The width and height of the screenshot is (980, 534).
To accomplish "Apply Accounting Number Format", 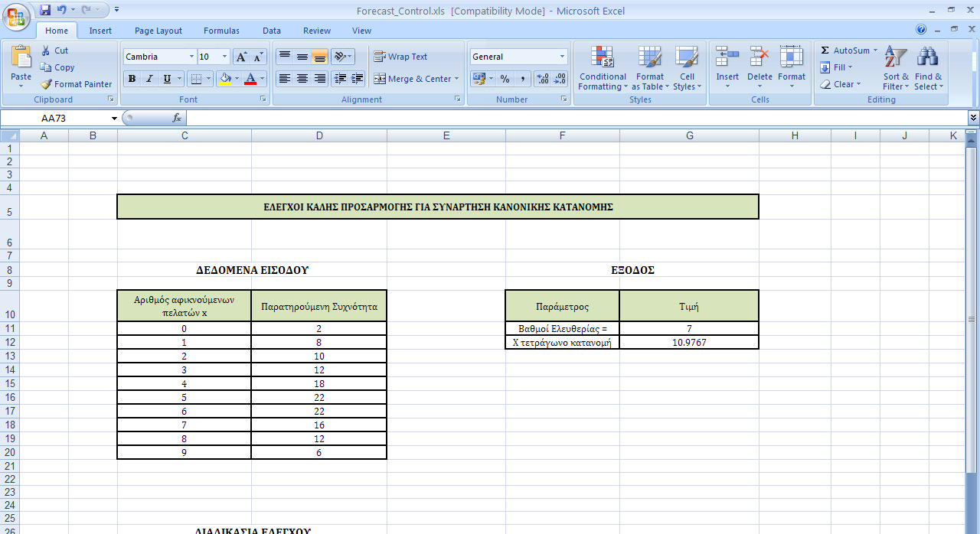I will [479, 79].
